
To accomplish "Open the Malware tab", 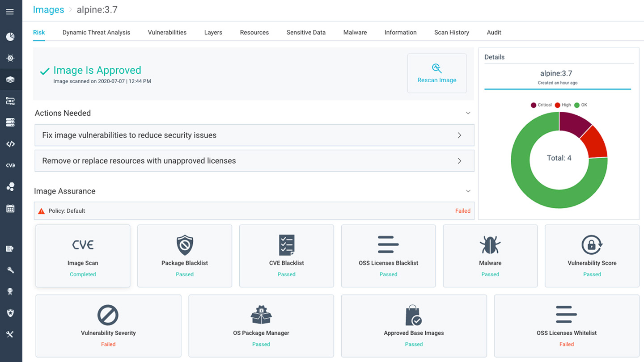I will pos(355,32).
